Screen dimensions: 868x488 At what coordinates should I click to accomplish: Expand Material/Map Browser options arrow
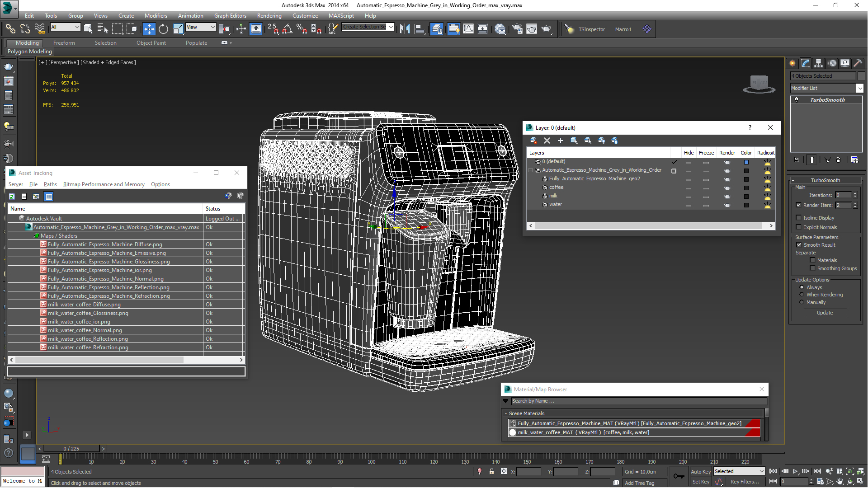tap(505, 401)
